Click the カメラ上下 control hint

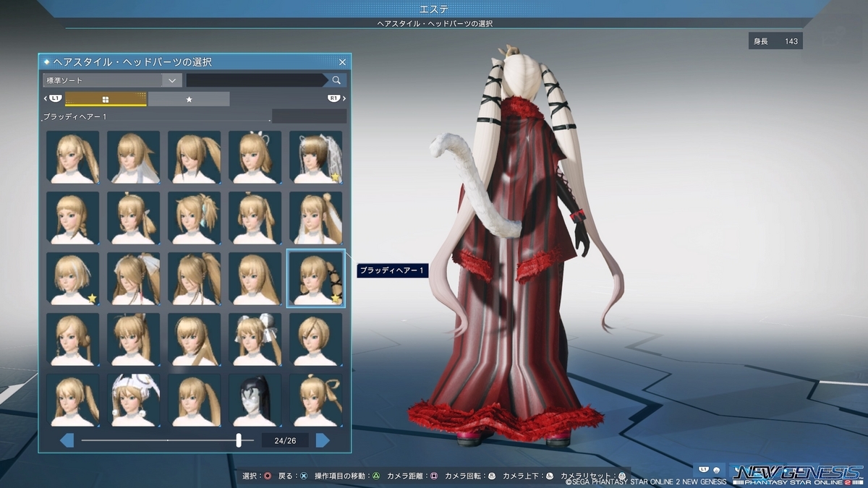[x=528, y=476]
